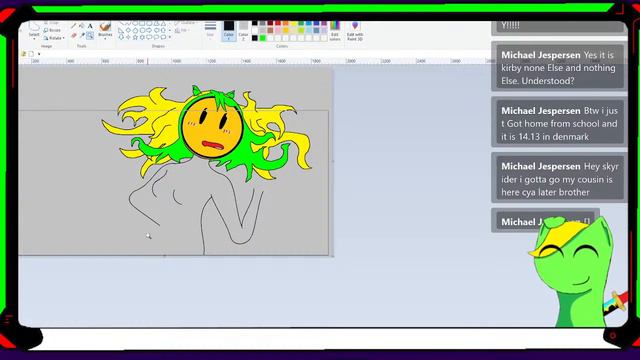Image resolution: width=640 pixels, height=360 pixels.
Task: Click the canvas bottom-edge resize handle
Action: tap(164, 256)
